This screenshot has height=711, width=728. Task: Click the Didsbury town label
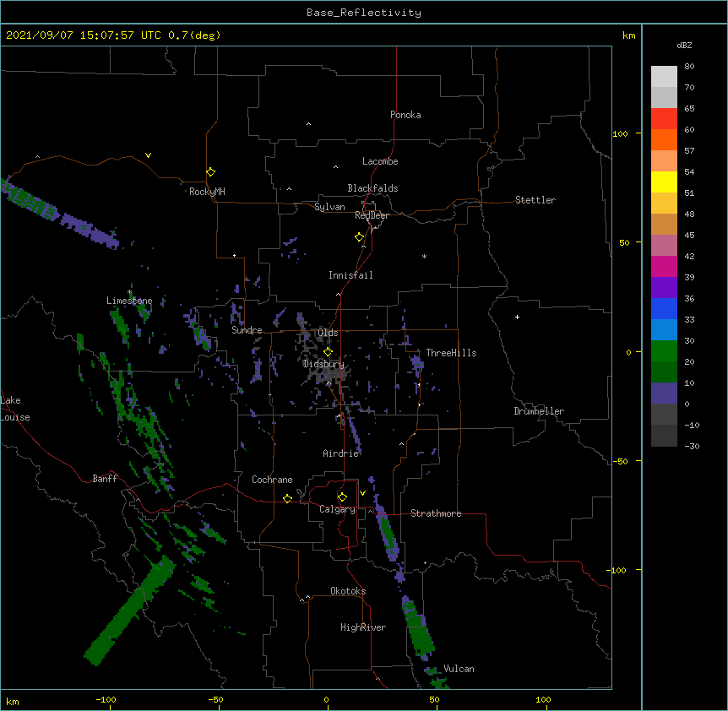[x=323, y=364]
